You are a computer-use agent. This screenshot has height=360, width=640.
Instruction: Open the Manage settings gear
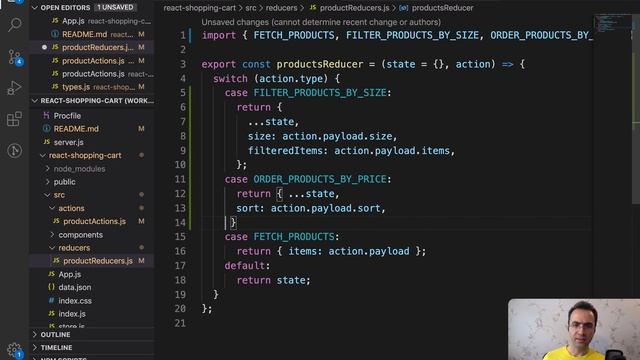click(14, 350)
